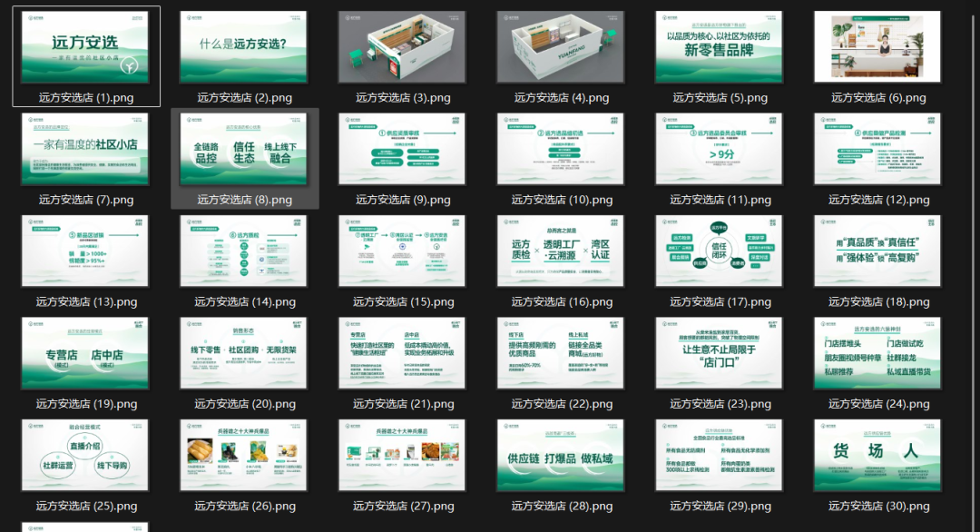Image resolution: width=980 pixels, height=532 pixels.
Task: Click file name 远方安选店 (5).png
Action: (720, 97)
